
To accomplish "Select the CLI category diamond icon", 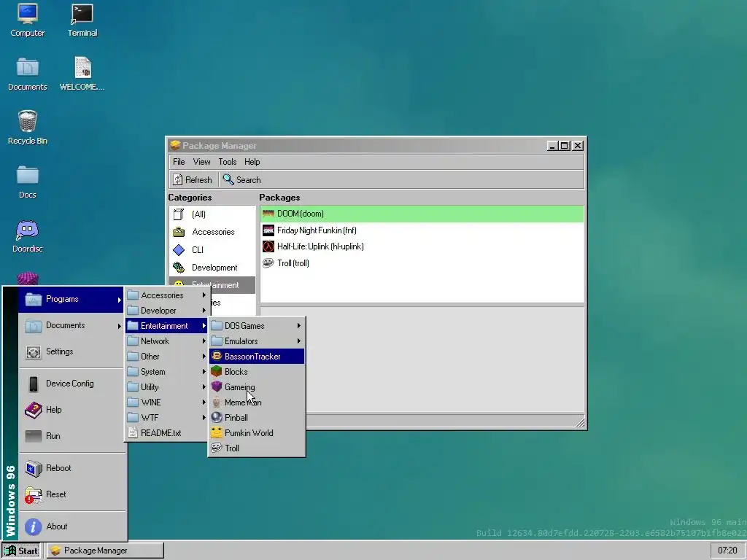I will [x=179, y=250].
